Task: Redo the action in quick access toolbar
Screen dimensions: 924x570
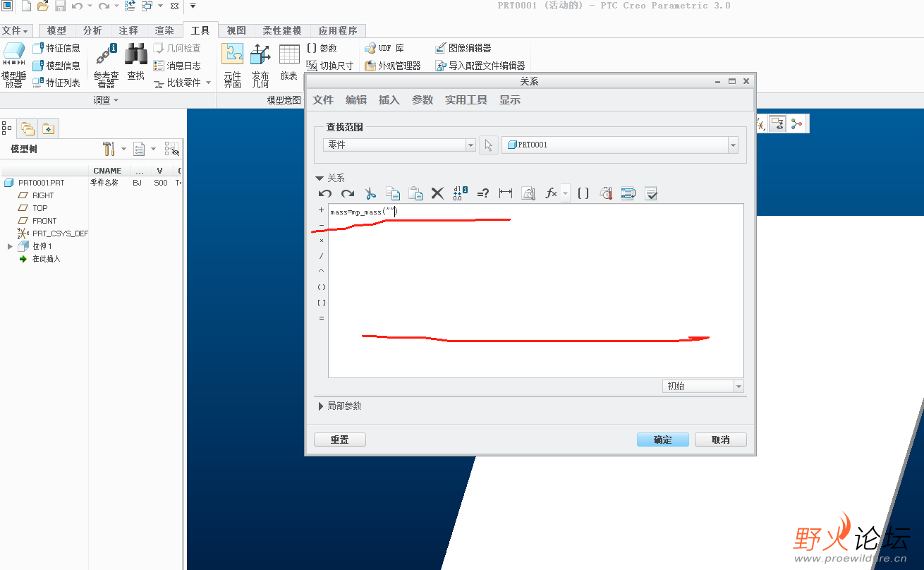Action: [x=104, y=6]
